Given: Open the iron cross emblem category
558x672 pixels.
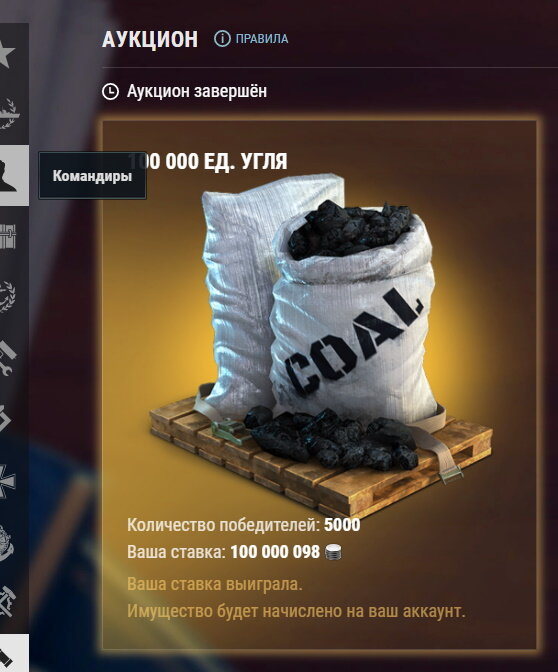Looking at the screenshot, I should pyautogui.click(x=6, y=480).
